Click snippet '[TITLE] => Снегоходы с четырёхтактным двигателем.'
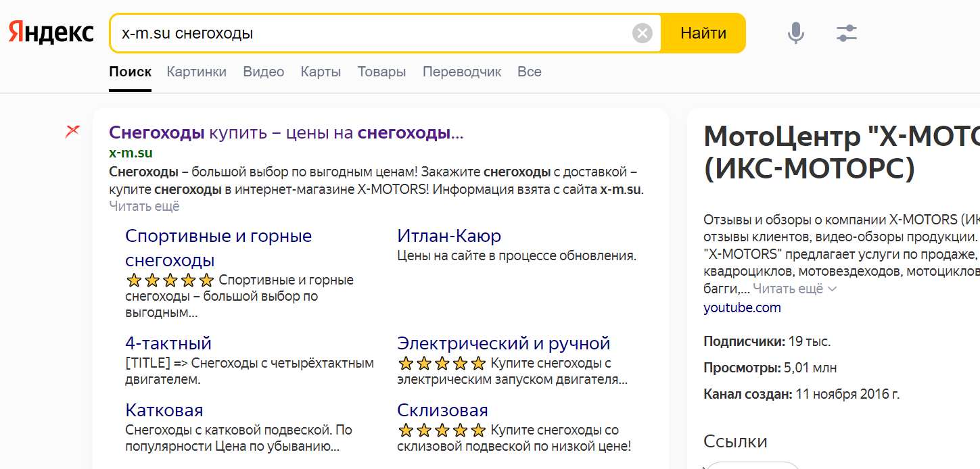The width and height of the screenshot is (980, 469). point(250,371)
